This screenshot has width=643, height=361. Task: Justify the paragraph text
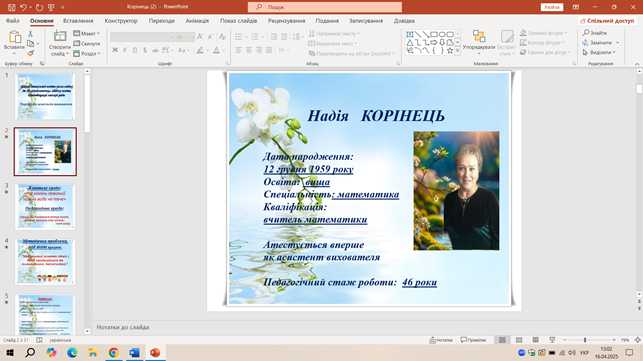269,50
